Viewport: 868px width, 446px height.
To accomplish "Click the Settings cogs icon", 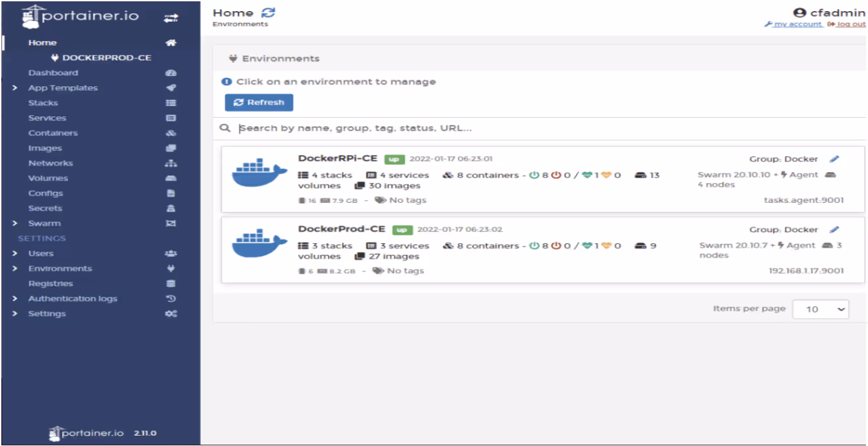I will 171,314.
